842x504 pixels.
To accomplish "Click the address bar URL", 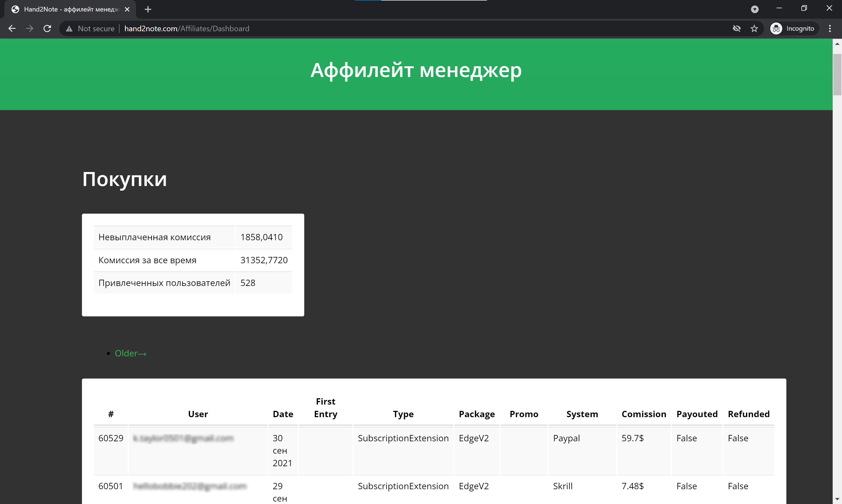I will pyautogui.click(x=187, y=28).
